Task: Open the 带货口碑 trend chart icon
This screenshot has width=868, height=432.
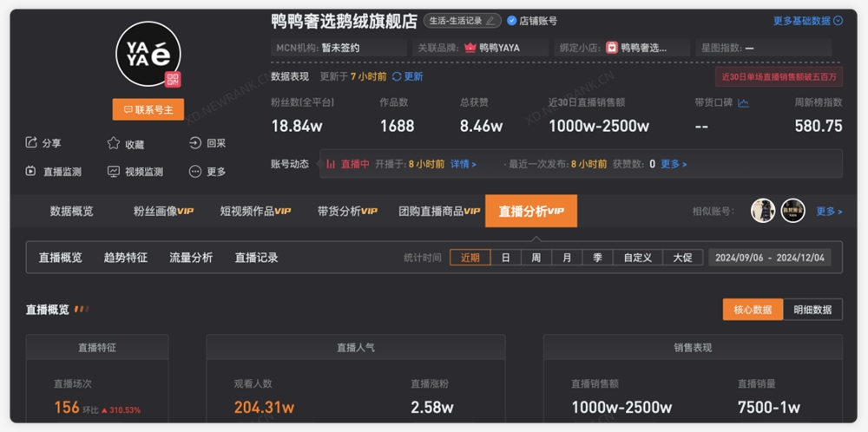Action: coord(744,103)
